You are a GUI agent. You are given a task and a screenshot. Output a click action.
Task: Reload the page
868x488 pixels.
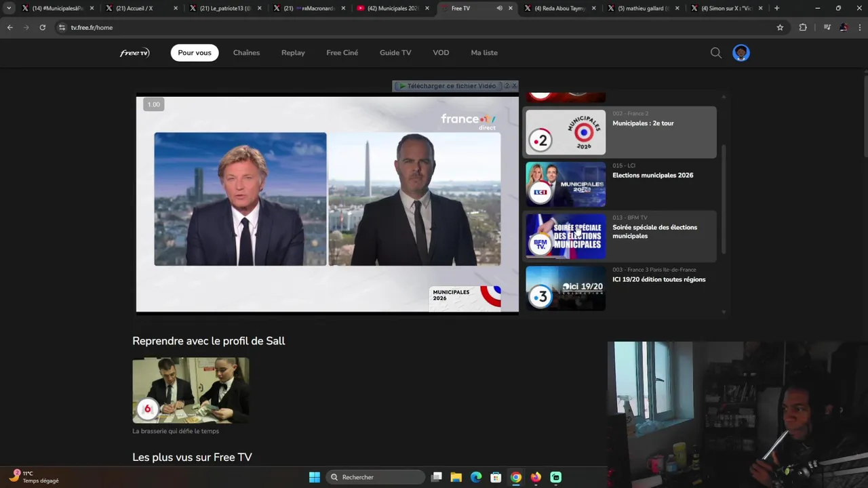42,27
